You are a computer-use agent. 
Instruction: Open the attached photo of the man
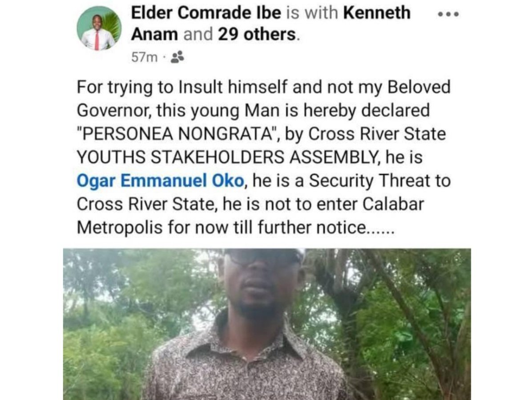click(267, 324)
